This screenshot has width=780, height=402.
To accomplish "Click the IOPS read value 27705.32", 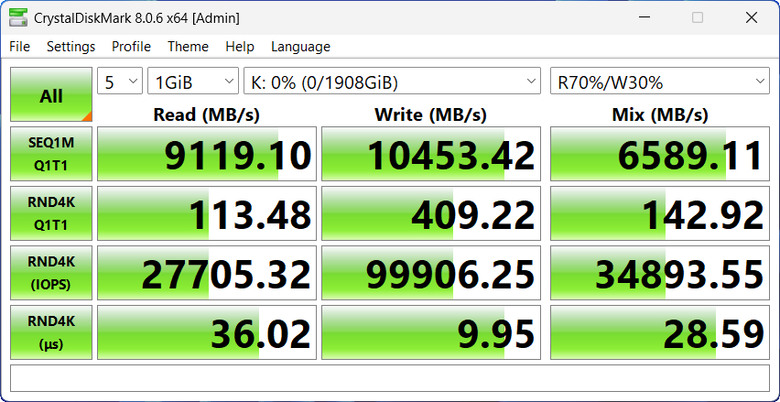I will tap(207, 273).
